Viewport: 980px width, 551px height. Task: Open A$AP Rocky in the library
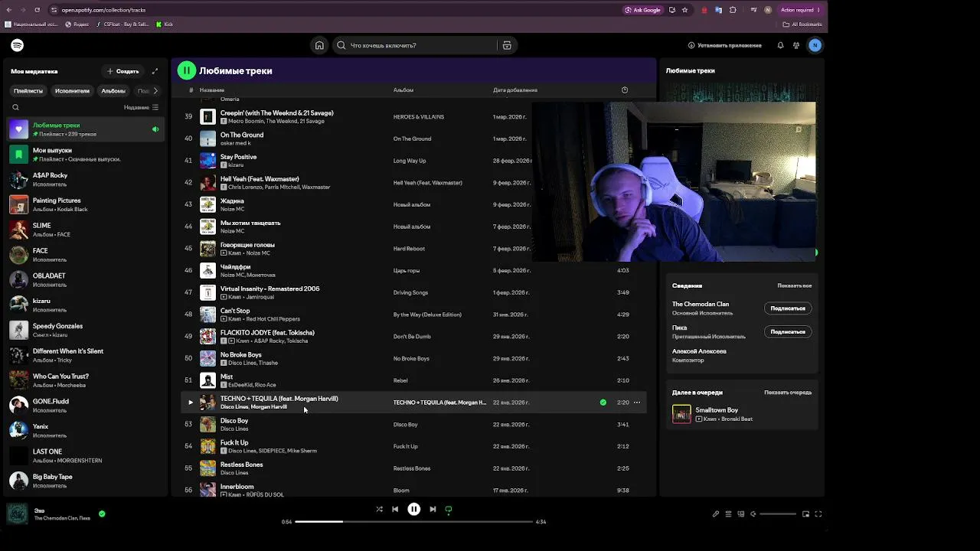[x=87, y=180]
